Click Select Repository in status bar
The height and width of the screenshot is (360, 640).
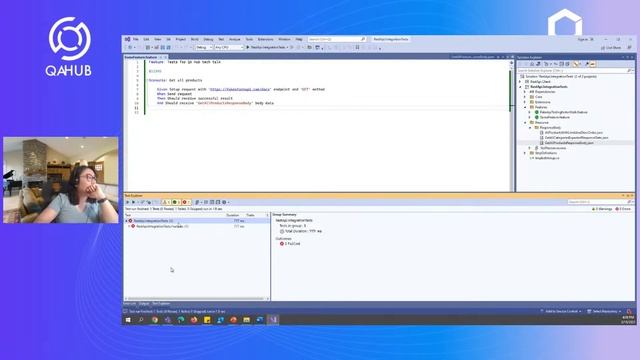coord(604,311)
